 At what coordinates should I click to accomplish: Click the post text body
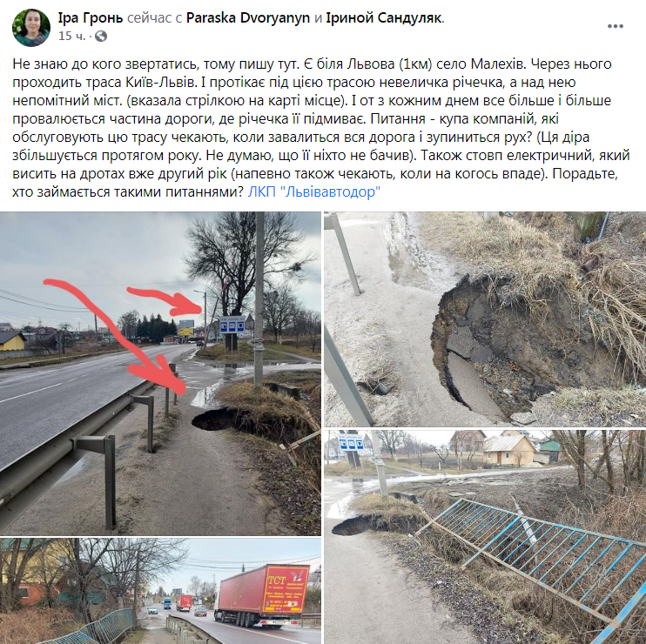321,128
